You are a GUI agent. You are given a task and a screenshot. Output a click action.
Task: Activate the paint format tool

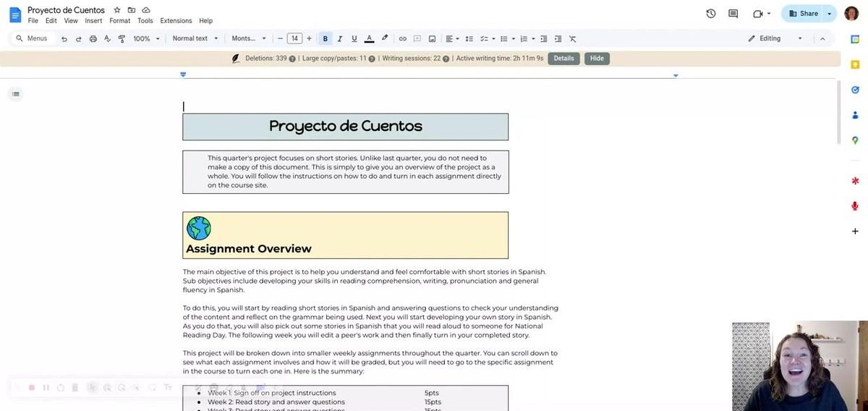tap(122, 38)
